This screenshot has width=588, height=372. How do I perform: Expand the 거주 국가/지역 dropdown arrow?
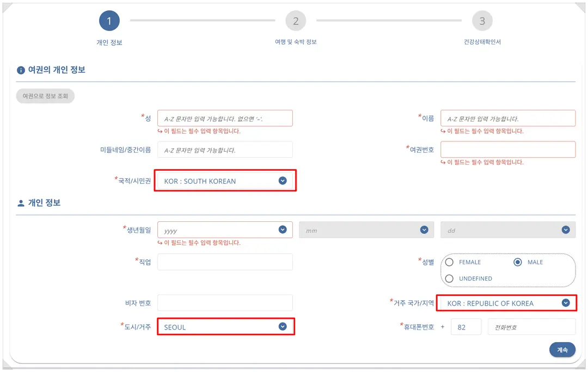coord(566,303)
